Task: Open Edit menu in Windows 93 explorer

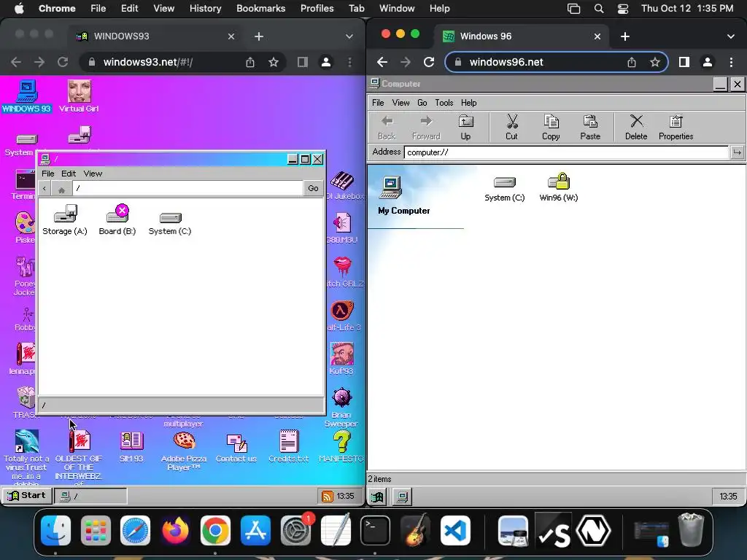Action: 69,174
